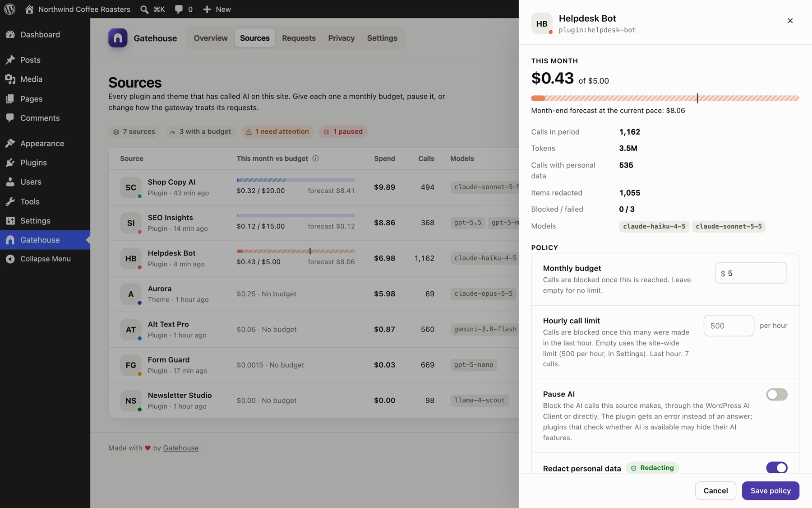Viewport: 812px width, 508px height.
Task: Click the panel's monthly spend progress bar
Action: click(x=665, y=98)
